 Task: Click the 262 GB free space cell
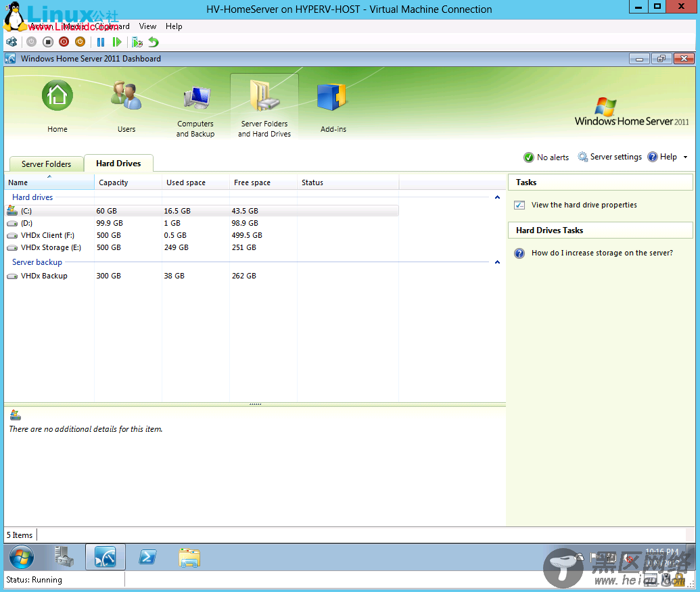pyautogui.click(x=243, y=276)
